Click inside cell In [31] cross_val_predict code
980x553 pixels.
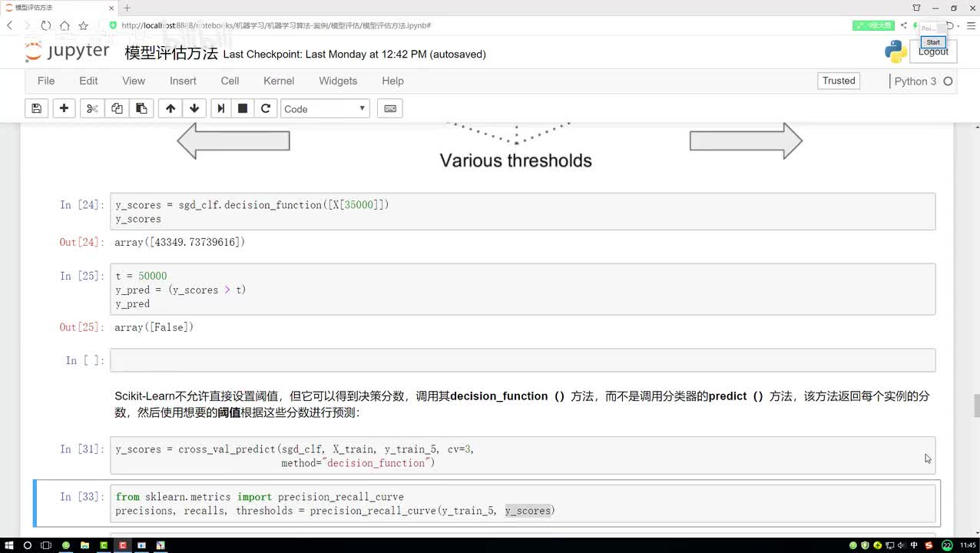(522, 456)
